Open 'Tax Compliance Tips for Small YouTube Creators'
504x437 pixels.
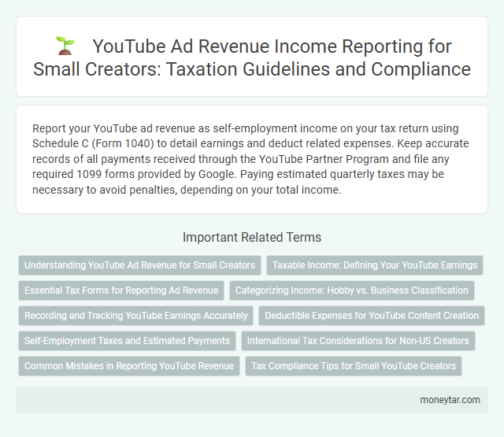click(x=354, y=366)
